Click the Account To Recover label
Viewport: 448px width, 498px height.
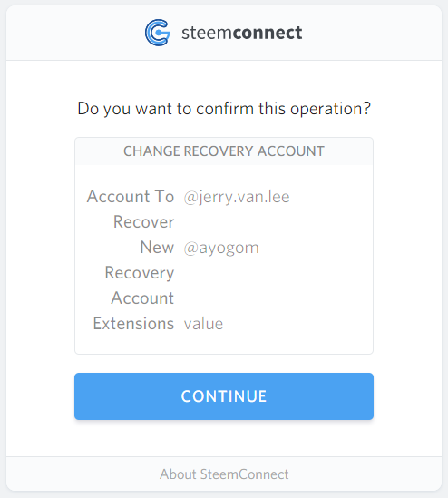pyautogui.click(x=131, y=209)
